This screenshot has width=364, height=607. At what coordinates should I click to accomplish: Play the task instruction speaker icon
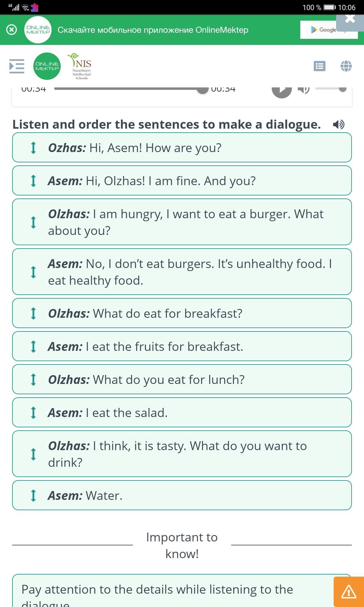coord(339,124)
